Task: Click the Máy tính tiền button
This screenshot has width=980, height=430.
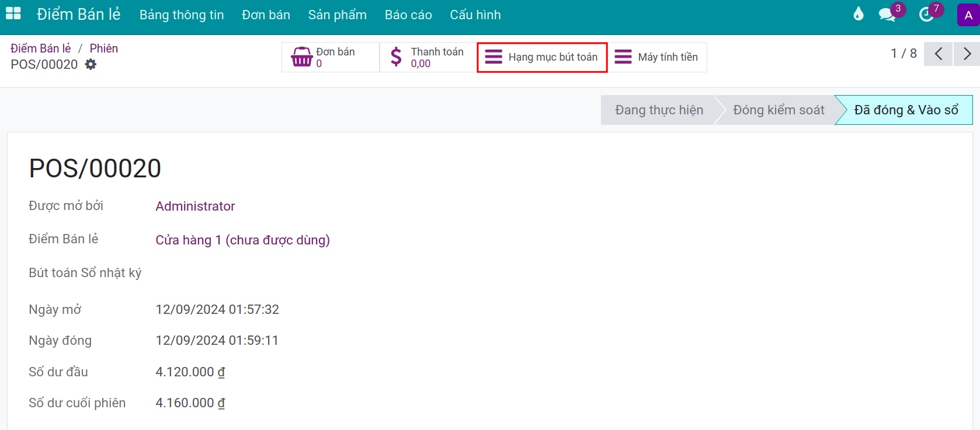Action: coord(656,57)
